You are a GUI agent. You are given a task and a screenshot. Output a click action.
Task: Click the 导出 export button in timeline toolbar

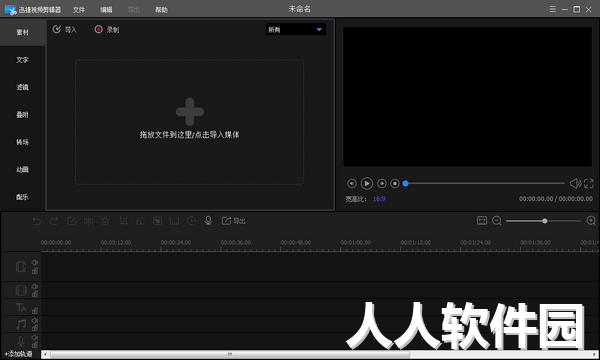click(233, 221)
